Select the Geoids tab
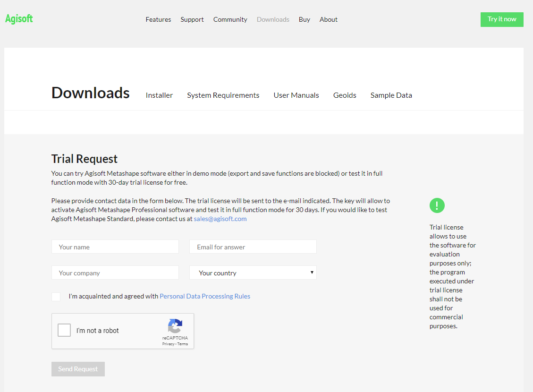 click(345, 95)
